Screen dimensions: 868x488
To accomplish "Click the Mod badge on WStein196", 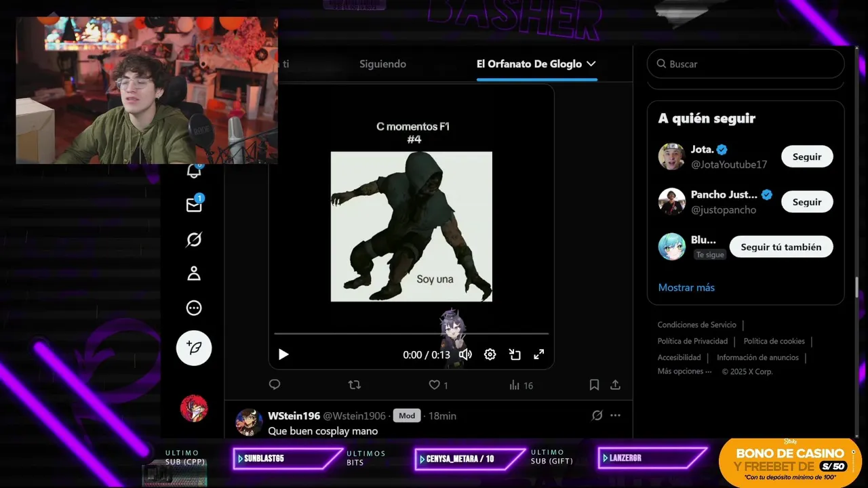I will click(x=406, y=415).
